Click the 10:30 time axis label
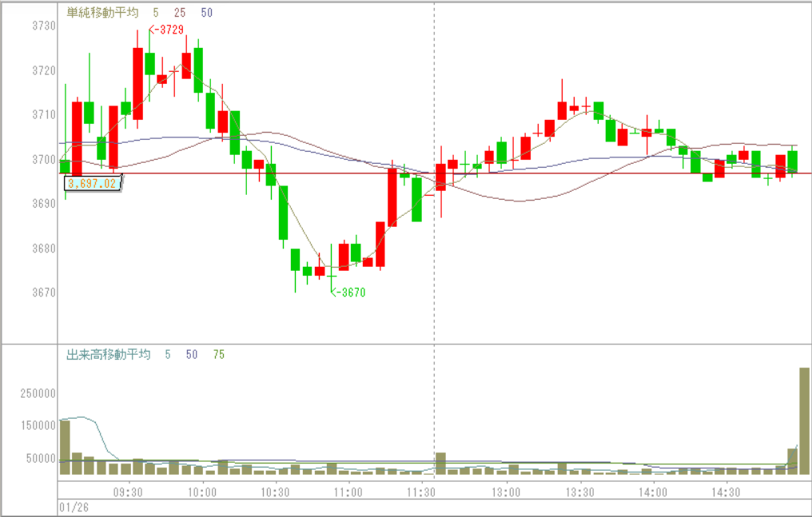The image size is (812, 517). (x=275, y=491)
